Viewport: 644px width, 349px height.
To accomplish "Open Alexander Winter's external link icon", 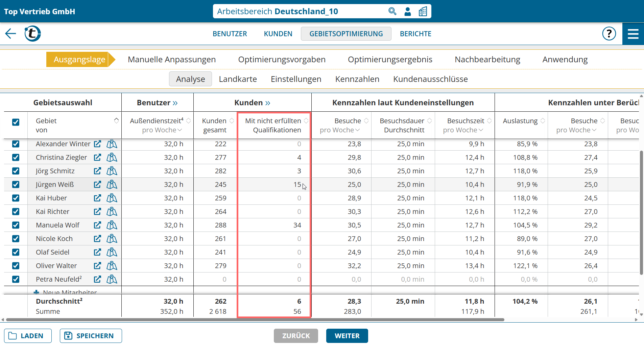I will click(97, 144).
